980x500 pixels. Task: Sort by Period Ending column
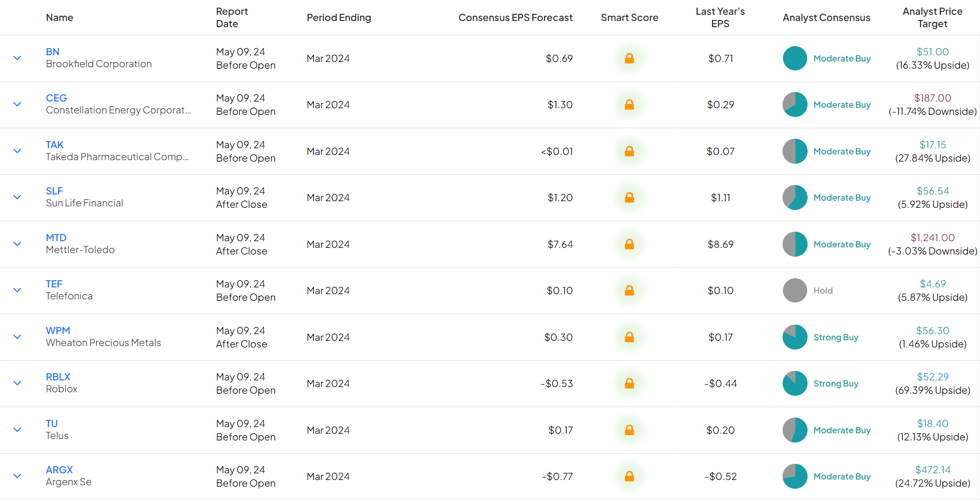pyautogui.click(x=339, y=18)
